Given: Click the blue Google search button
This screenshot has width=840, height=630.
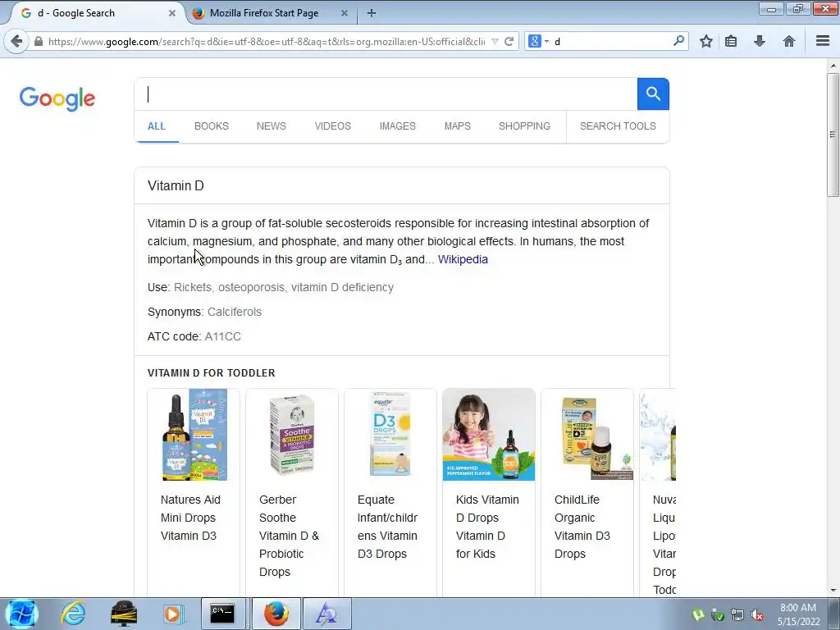Looking at the screenshot, I should pos(653,94).
